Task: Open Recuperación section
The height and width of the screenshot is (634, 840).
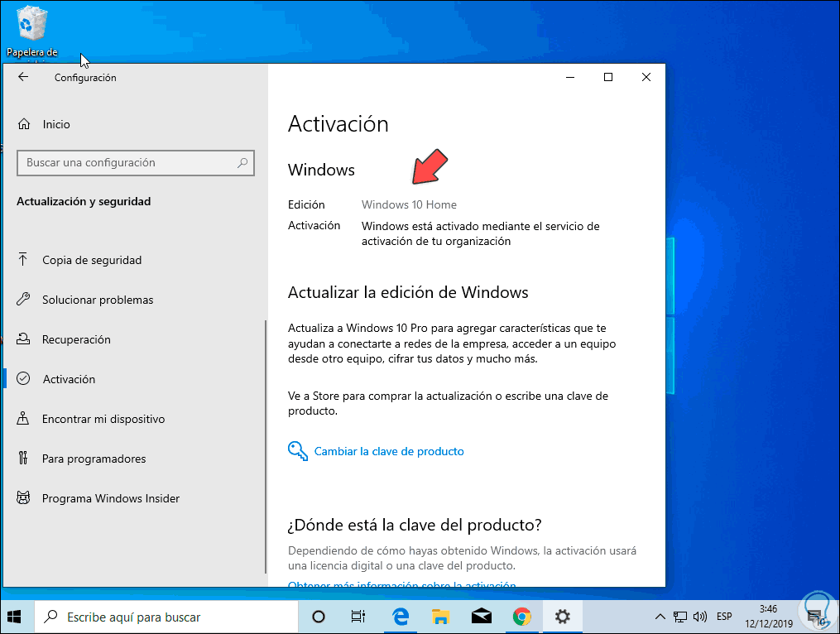Action: [x=76, y=339]
